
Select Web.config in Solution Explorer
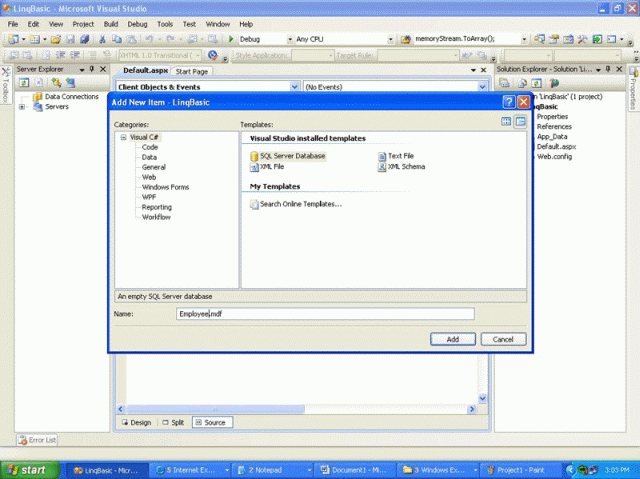pyautogui.click(x=554, y=157)
